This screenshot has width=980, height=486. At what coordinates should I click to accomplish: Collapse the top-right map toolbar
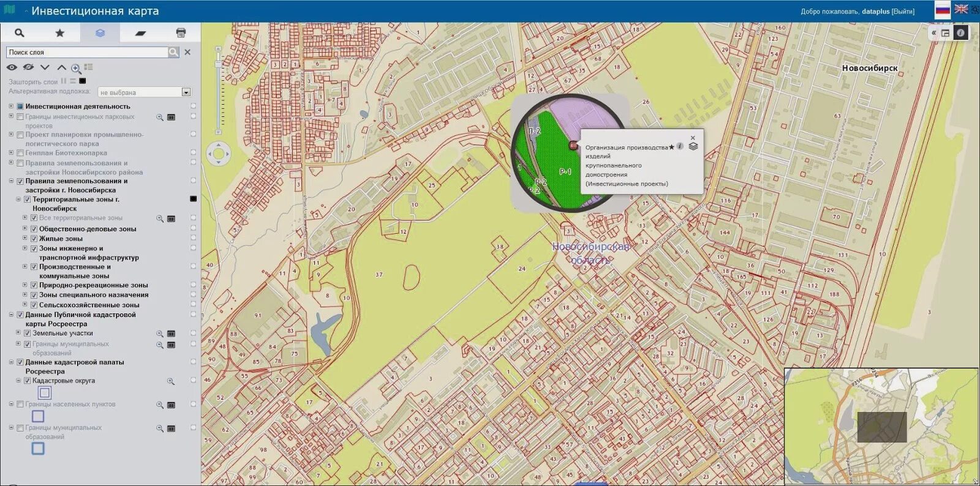click(x=933, y=33)
